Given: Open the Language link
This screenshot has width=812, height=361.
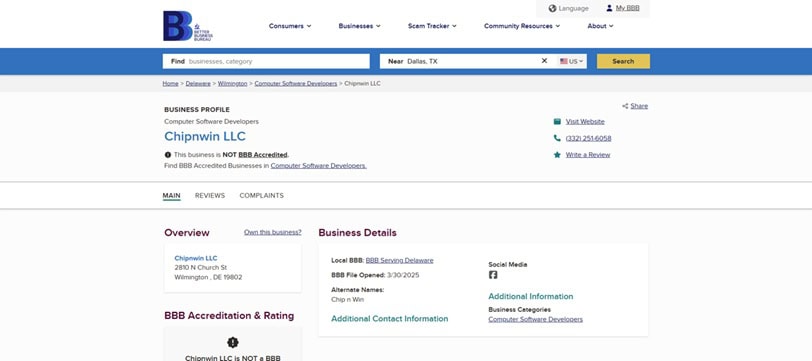Looking at the screenshot, I should 574,8.
